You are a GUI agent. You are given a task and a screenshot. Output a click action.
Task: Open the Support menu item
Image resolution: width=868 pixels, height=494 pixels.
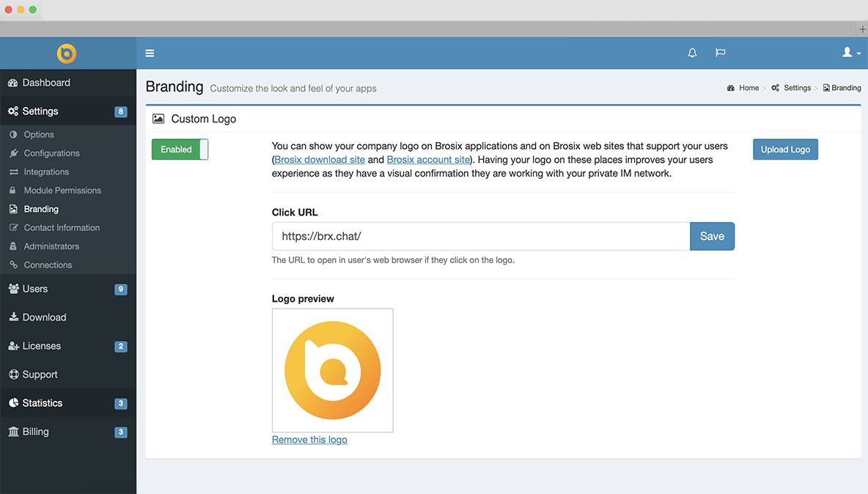coord(68,375)
